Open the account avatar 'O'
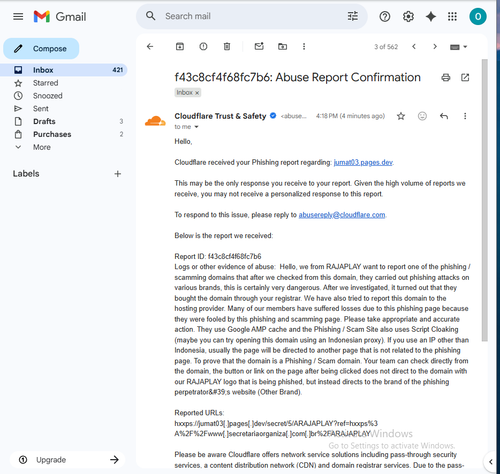500x474 pixels. [x=478, y=16]
